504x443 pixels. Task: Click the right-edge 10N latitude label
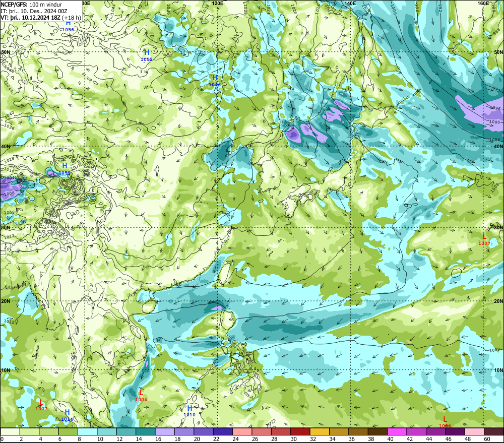[498, 370]
